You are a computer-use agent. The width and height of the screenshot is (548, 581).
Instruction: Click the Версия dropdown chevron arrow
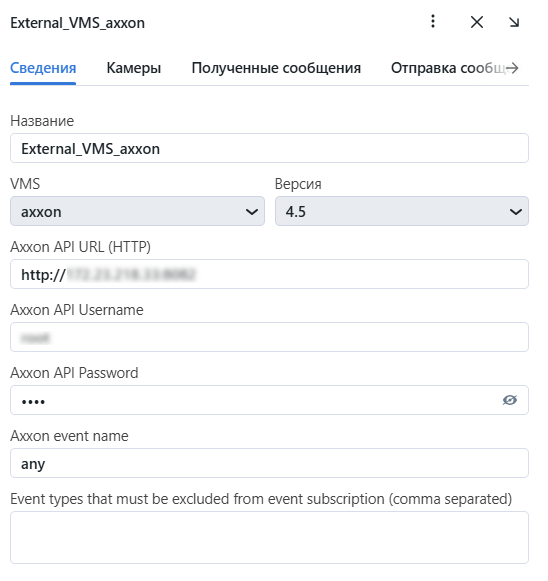516,212
